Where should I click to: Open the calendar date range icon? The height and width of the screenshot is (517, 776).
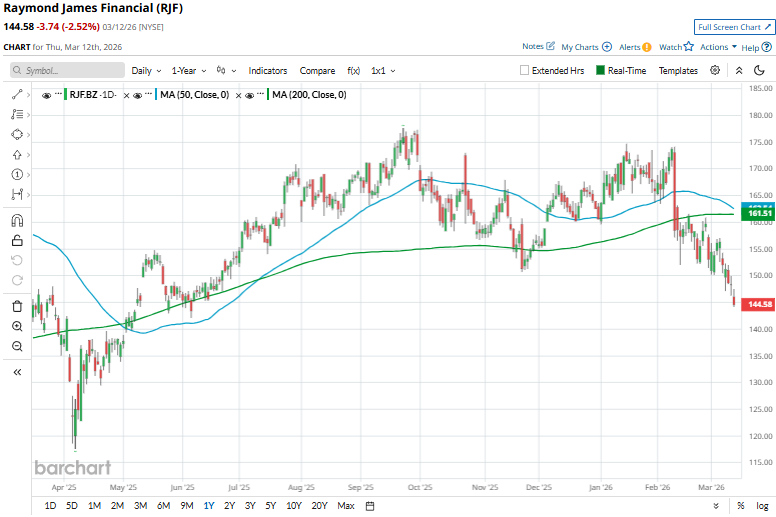[x=370, y=506]
